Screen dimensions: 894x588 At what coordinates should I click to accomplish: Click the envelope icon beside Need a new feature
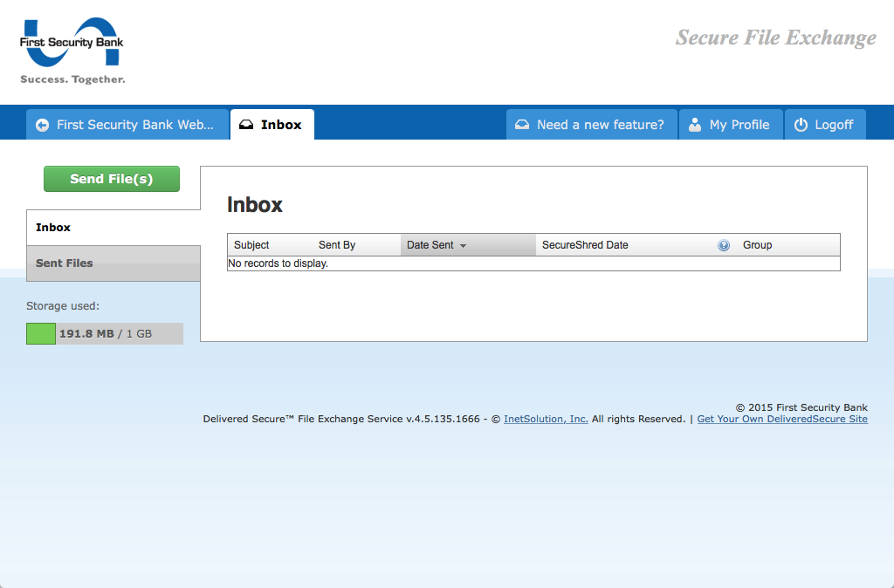(522, 124)
